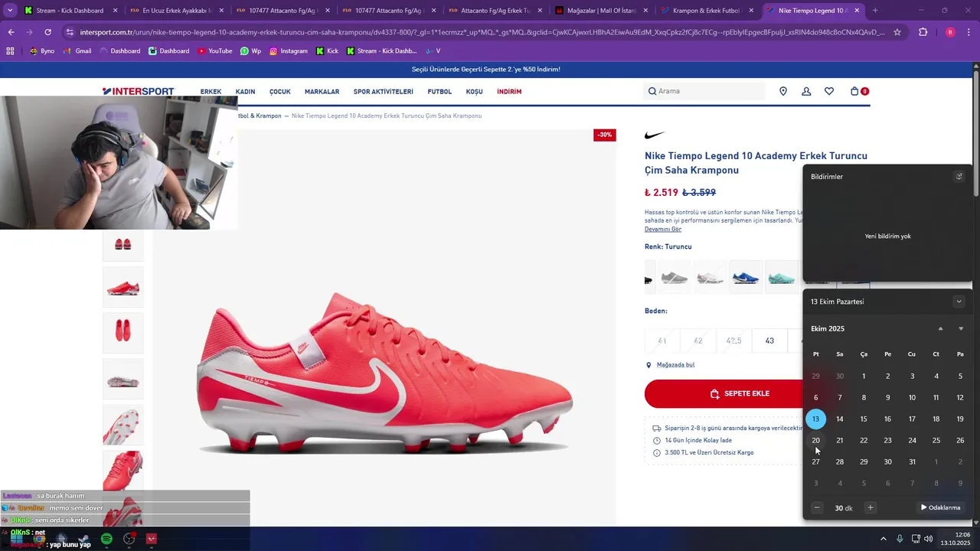Switch to Krampon & Erkek Futbol tab
Viewport: 980px width, 551px height.
[707, 11]
